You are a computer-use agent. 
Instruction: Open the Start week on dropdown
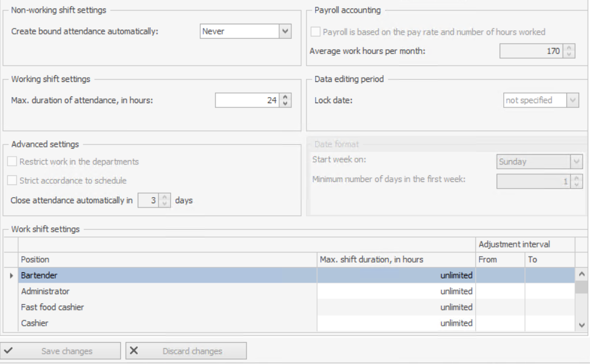pyautogui.click(x=576, y=162)
